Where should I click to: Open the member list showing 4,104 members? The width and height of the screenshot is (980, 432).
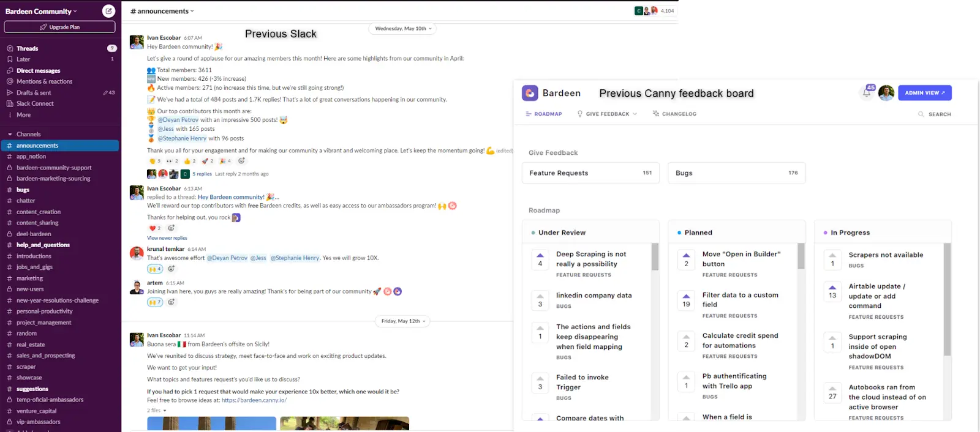tap(655, 11)
